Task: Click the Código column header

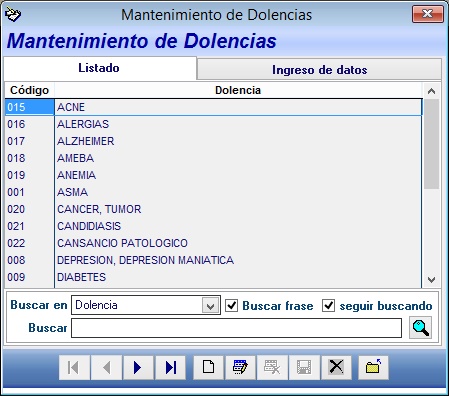Action: click(29, 90)
